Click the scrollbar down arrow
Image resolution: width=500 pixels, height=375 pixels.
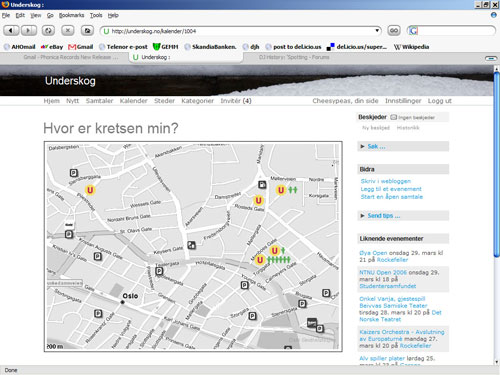click(x=496, y=362)
